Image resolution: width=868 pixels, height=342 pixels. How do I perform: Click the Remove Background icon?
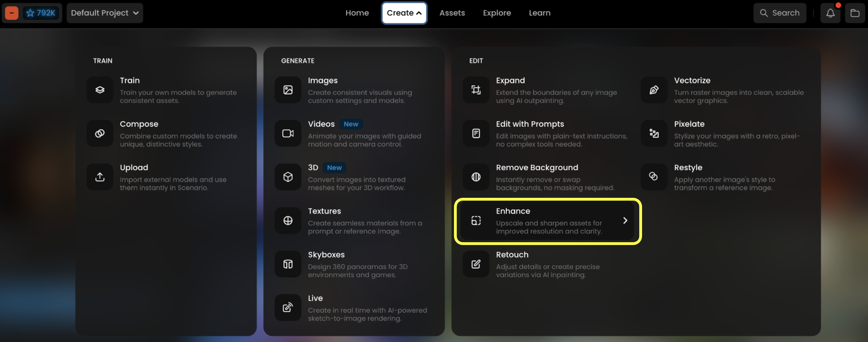(476, 177)
